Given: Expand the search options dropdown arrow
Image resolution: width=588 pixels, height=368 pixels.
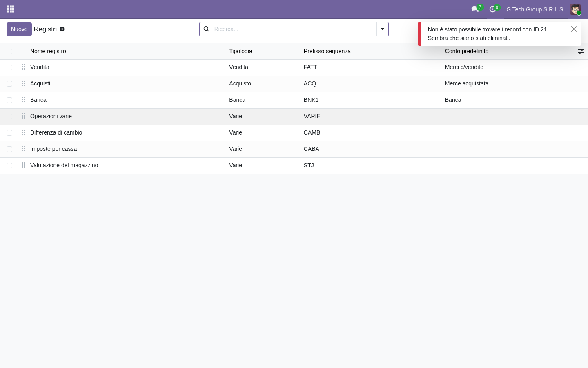Looking at the screenshot, I should [x=383, y=29].
